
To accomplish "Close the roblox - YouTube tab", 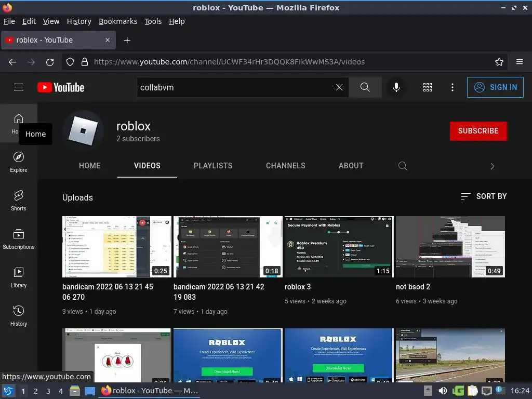I will 107,40.
